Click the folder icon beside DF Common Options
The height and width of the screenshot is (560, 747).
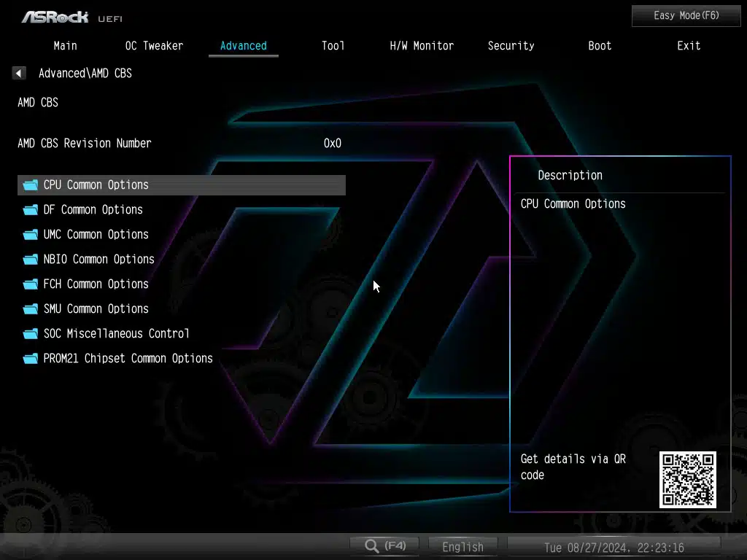pos(30,210)
